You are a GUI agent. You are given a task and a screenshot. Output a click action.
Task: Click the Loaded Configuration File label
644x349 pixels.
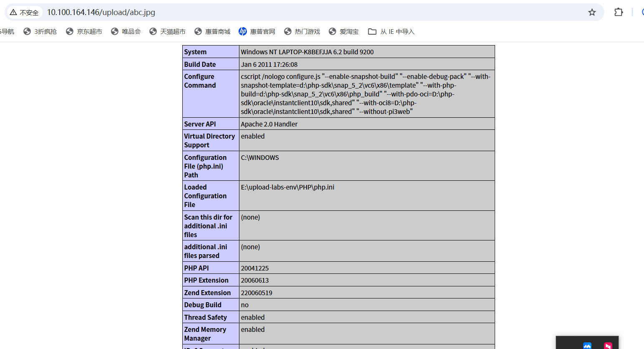205,196
